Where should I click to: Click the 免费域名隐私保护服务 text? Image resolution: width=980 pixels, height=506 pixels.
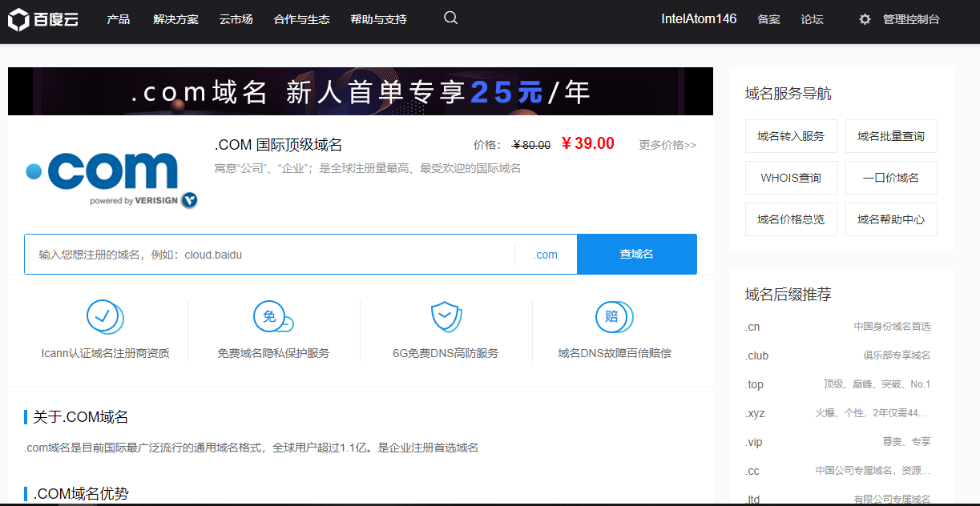tap(273, 353)
